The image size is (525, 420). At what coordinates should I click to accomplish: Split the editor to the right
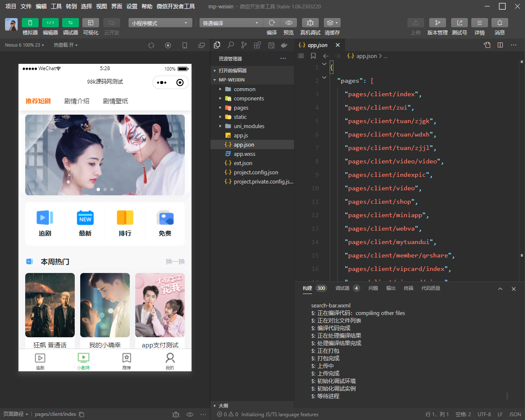coord(500,45)
